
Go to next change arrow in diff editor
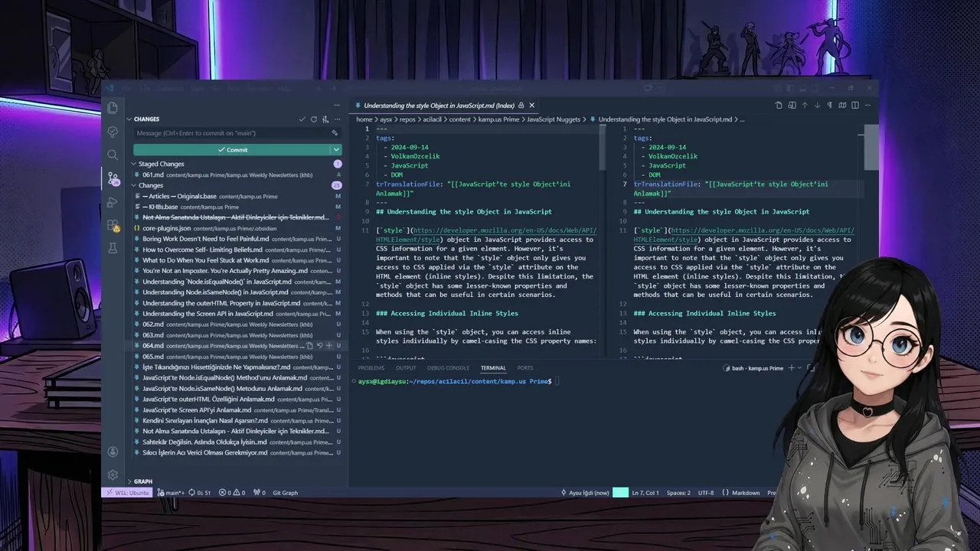tap(818, 106)
